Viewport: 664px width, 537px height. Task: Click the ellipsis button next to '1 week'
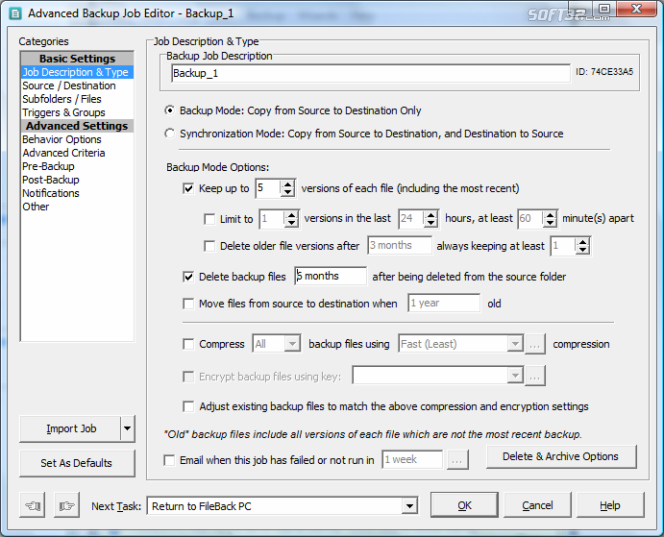458,460
